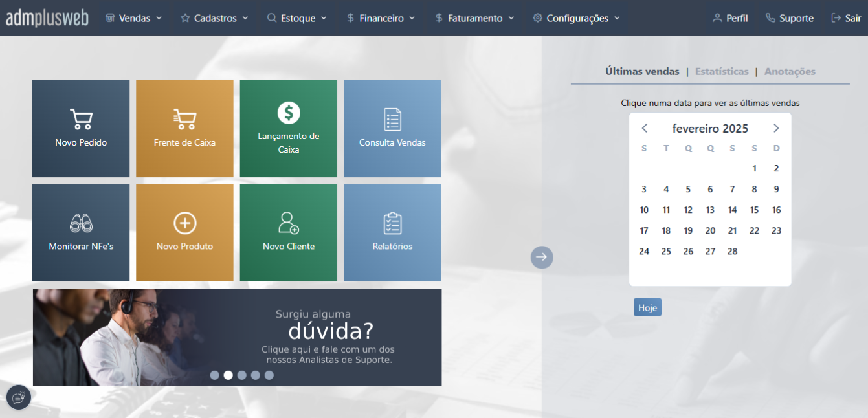Expand the Cadastros menu
868x418 pixels.
click(x=214, y=18)
